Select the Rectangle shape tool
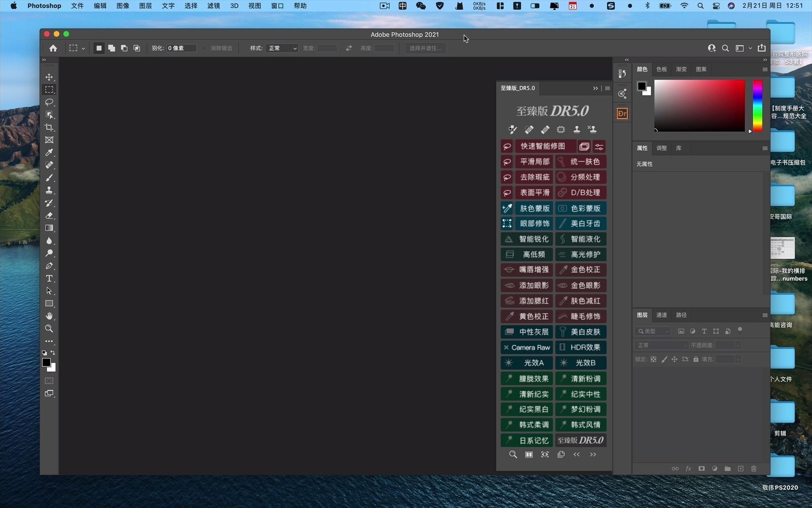812x508 pixels. [49, 303]
